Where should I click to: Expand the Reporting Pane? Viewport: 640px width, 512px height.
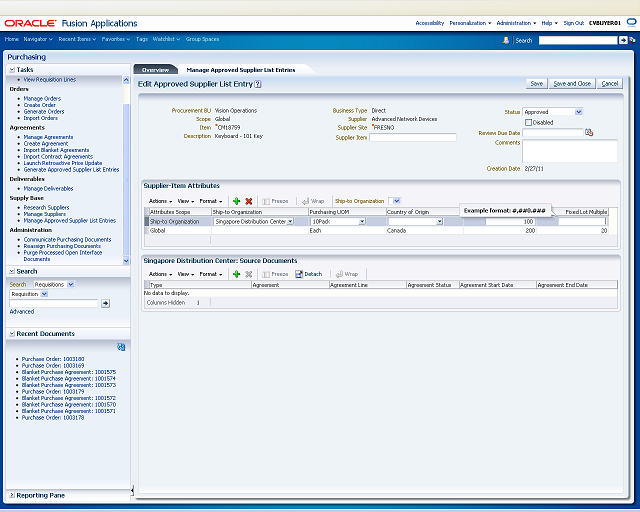pyautogui.click(x=12, y=495)
